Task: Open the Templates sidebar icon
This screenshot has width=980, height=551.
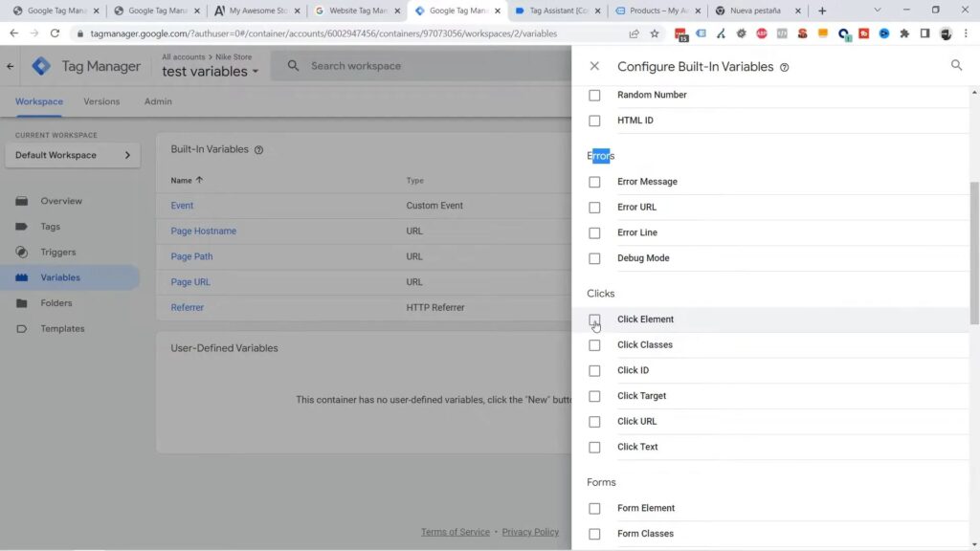Action: click(22, 329)
